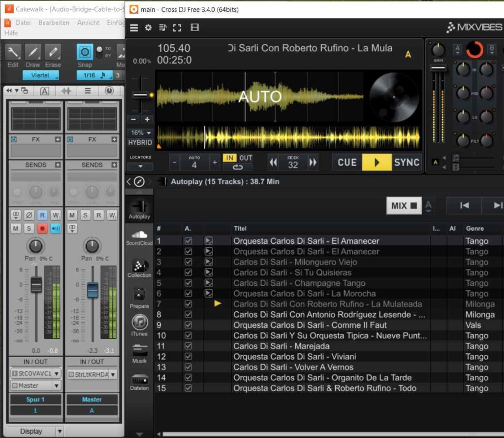This screenshot has height=438, width=504.
Task: Uncheck autoplay checkbox for track 8
Action: pos(189,314)
